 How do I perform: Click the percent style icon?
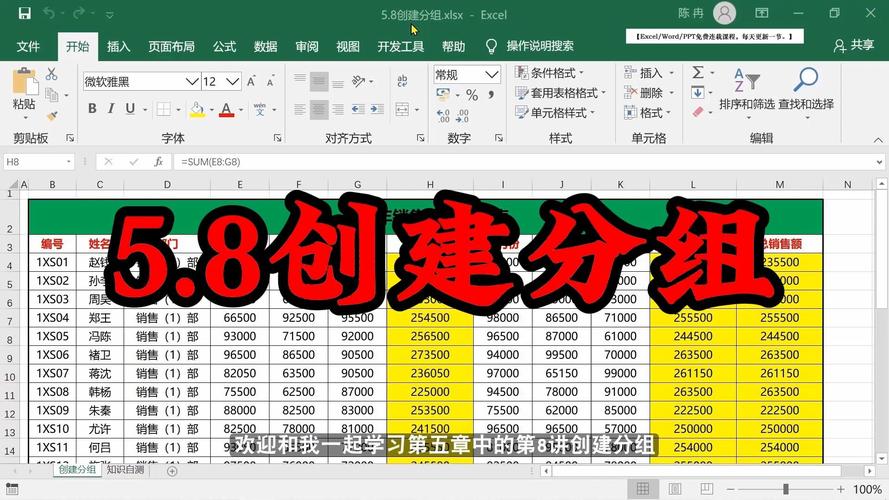(472, 95)
